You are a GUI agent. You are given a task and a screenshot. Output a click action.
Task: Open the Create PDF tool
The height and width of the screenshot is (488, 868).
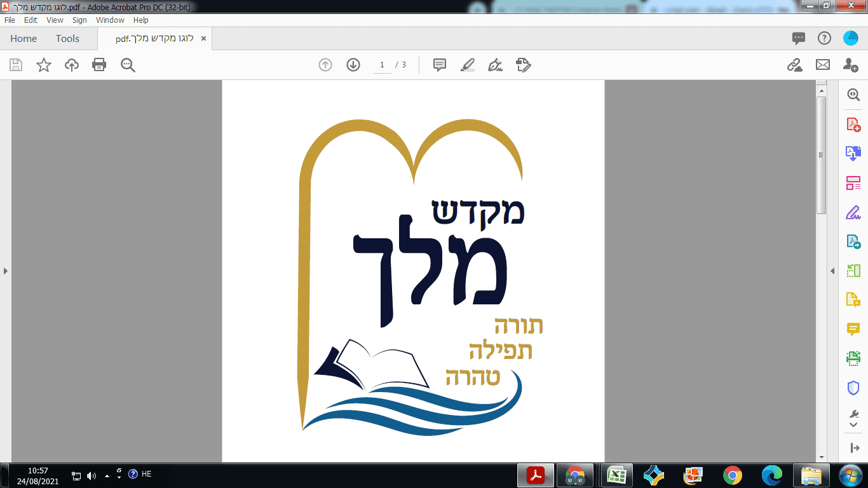click(x=853, y=125)
